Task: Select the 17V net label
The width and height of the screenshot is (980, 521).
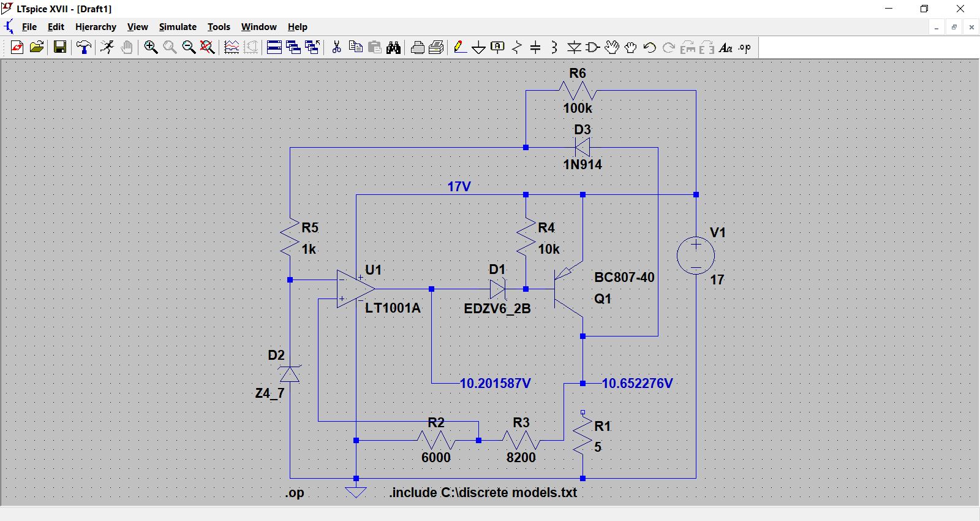Action: pos(459,186)
